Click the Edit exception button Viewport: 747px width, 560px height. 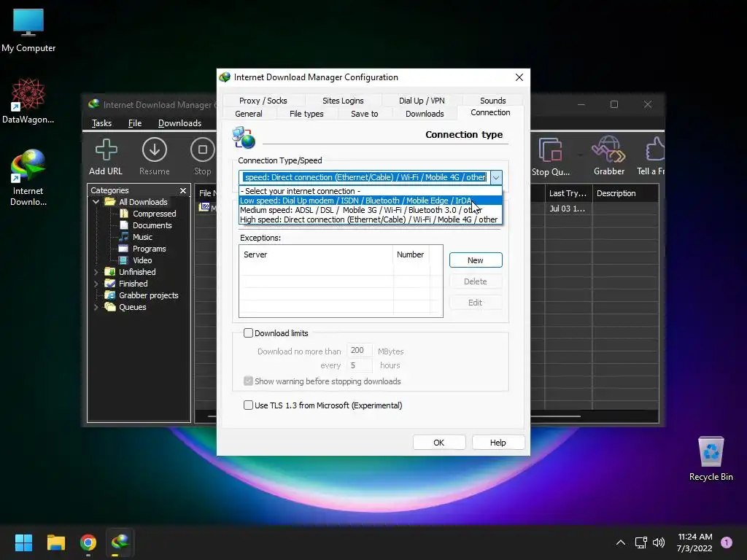pos(476,303)
